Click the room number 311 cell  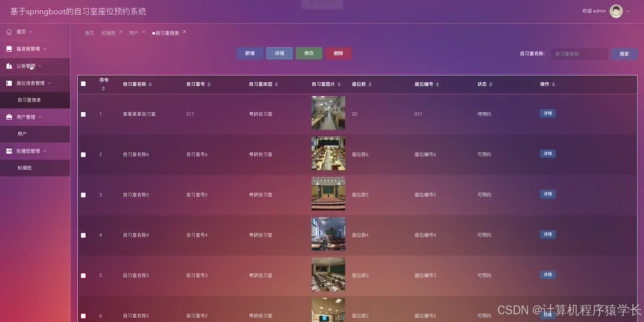coord(190,114)
